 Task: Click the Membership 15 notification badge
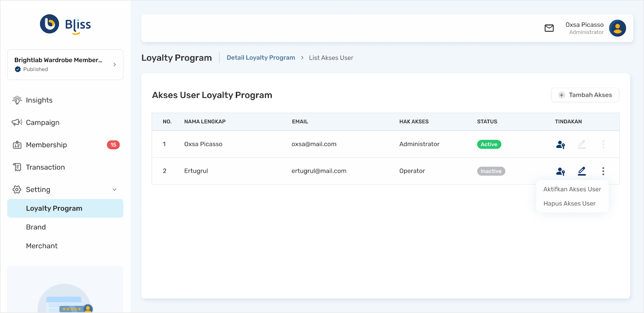pos(113,145)
